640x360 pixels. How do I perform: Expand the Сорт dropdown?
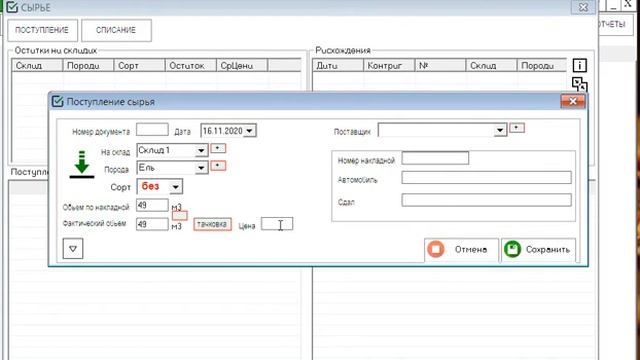(x=176, y=187)
